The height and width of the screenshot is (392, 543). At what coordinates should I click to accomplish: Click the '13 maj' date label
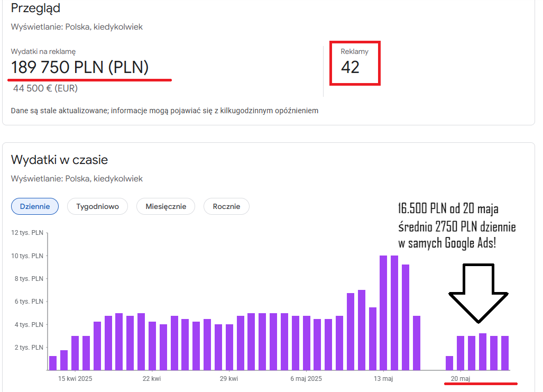(x=383, y=378)
